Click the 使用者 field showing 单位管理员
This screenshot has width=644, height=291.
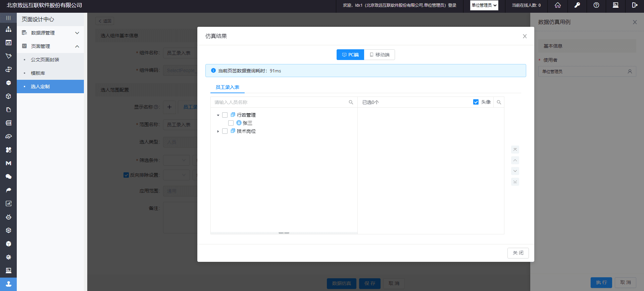pos(587,71)
